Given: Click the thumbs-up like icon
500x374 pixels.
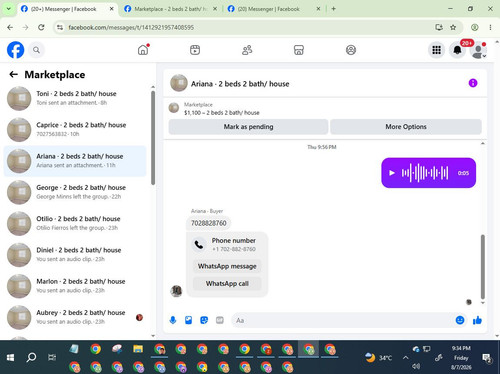Looking at the screenshot, I should pos(477,320).
